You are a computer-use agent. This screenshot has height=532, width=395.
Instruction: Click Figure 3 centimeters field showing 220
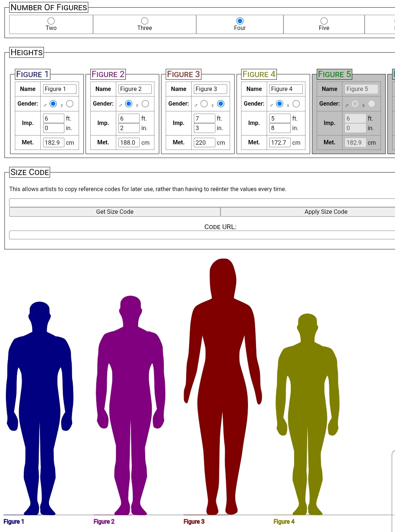(204, 142)
